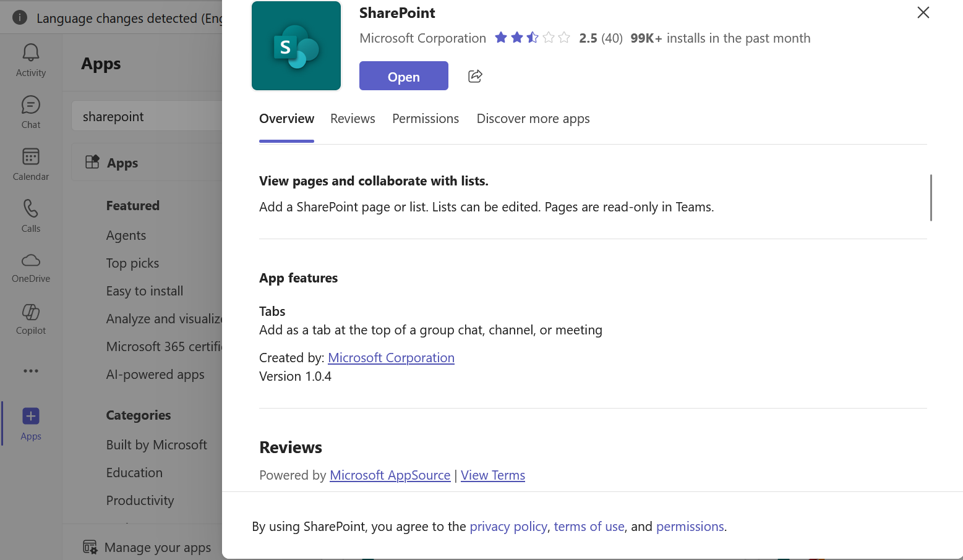Select Education category

(x=134, y=473)
